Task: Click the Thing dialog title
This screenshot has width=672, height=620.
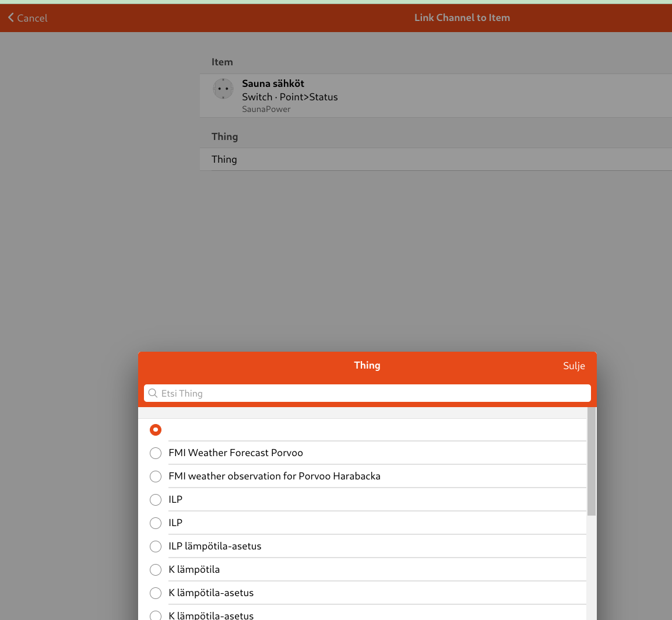Action: (367, 365)
